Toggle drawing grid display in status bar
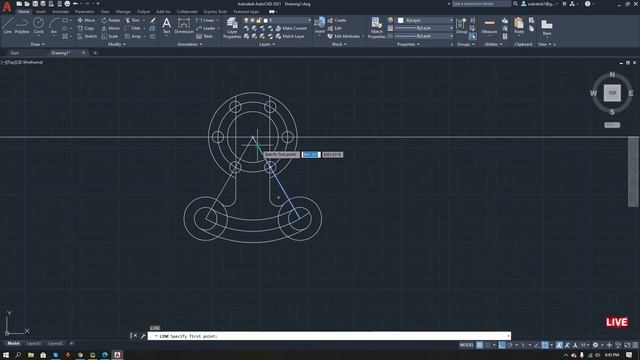Screen dimensions: 640x360 click(x=480, y=345)
